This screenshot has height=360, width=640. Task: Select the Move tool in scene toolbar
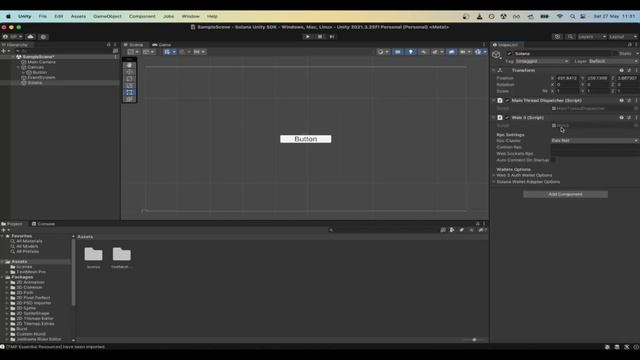pos(129,72)
